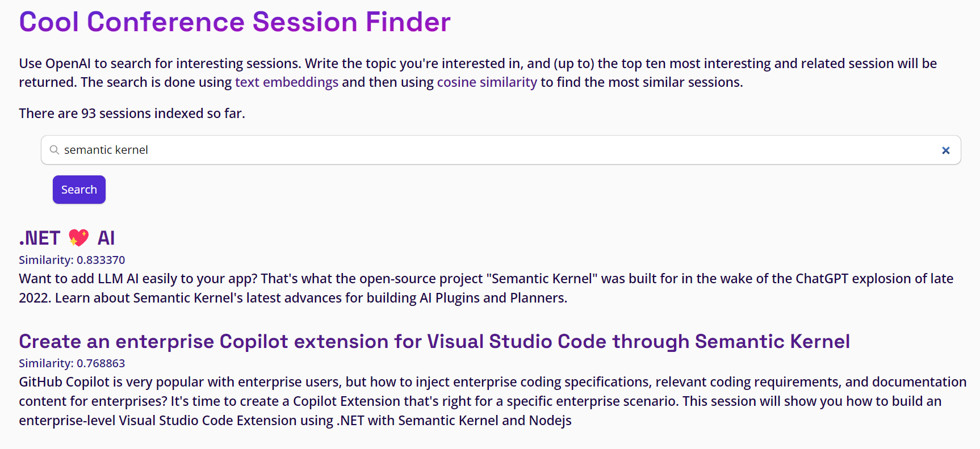The height and width of the screenshot is (449, 980).
Task: Click the Cool Conference Session Finder heading
Action: [x=234, y=22]
